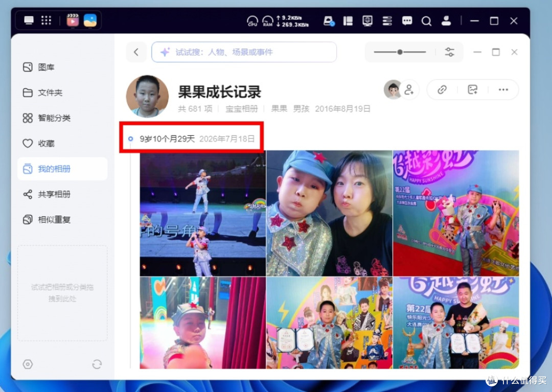Click the album title 果果成长记录

(x=219, y=92)
